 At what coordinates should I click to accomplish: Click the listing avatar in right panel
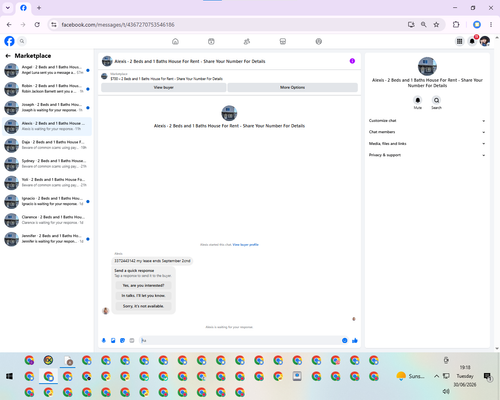(x=427, y=66)
